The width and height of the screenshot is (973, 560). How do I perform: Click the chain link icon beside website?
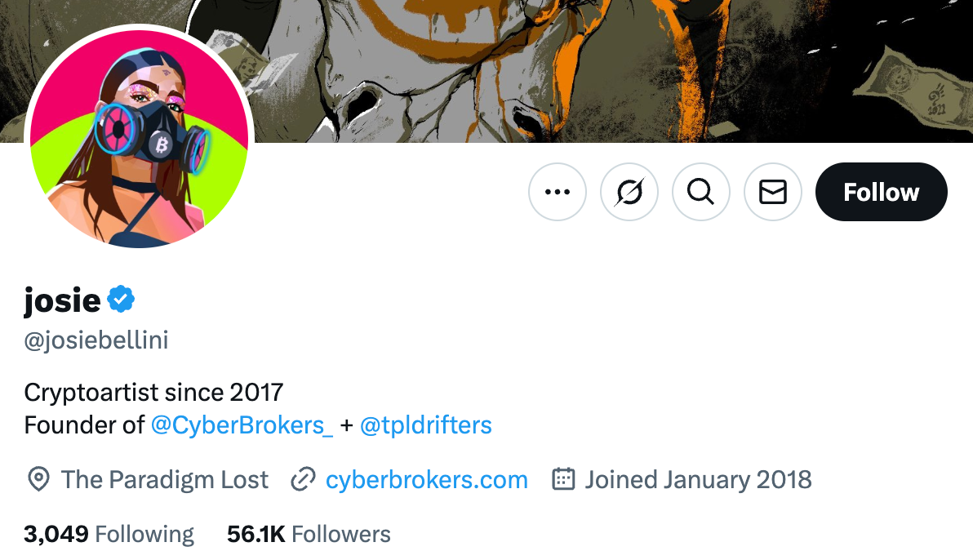(304, 479)
